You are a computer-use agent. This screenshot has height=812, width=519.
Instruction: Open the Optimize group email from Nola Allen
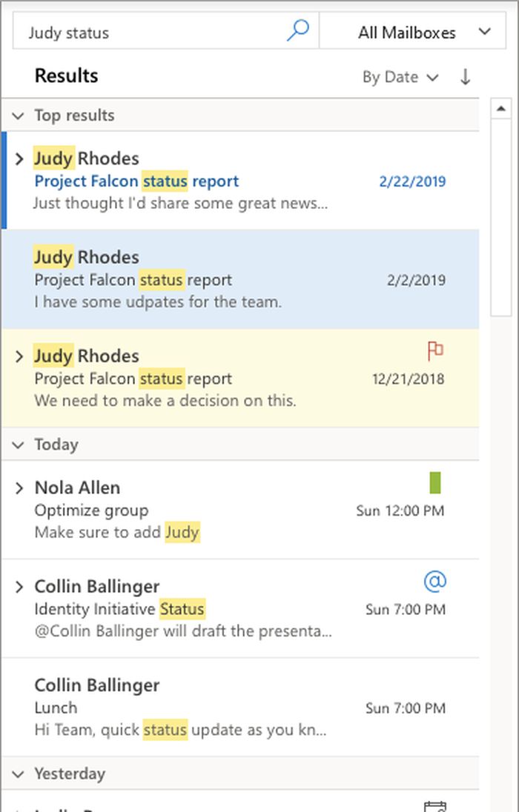(x=222, y=510)
